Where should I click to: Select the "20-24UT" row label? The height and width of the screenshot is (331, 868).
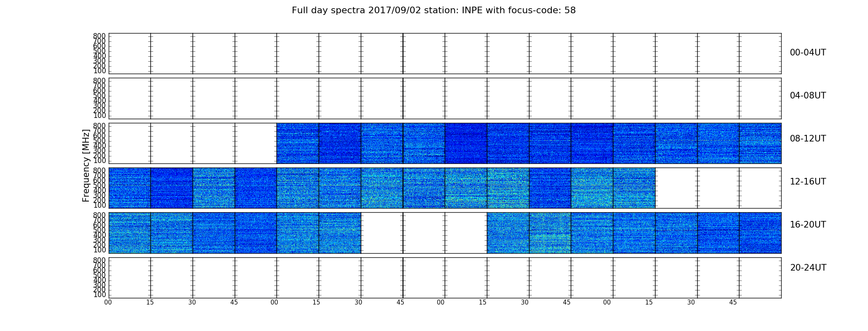click(808, 268)
